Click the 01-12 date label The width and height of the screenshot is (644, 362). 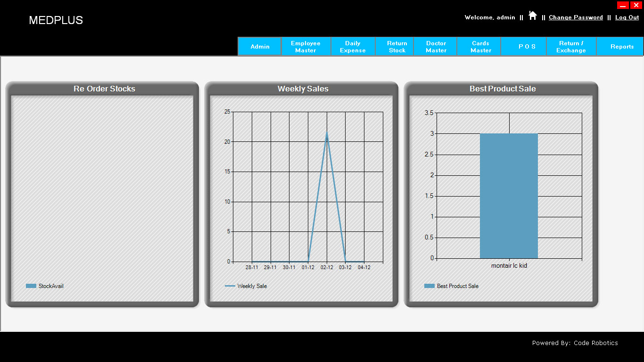coord(308,268)
